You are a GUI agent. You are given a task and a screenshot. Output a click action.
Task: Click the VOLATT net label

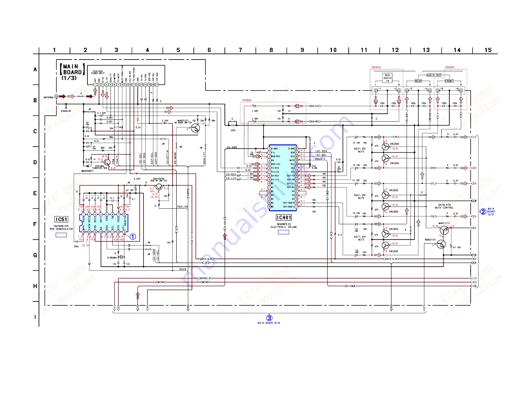(x=320, y=159)
